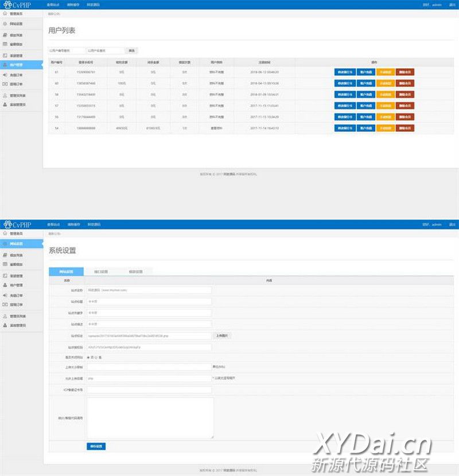The image size is (459, 476).
Task: Click red delete button for user 61
Action: (x=404, y=72)
